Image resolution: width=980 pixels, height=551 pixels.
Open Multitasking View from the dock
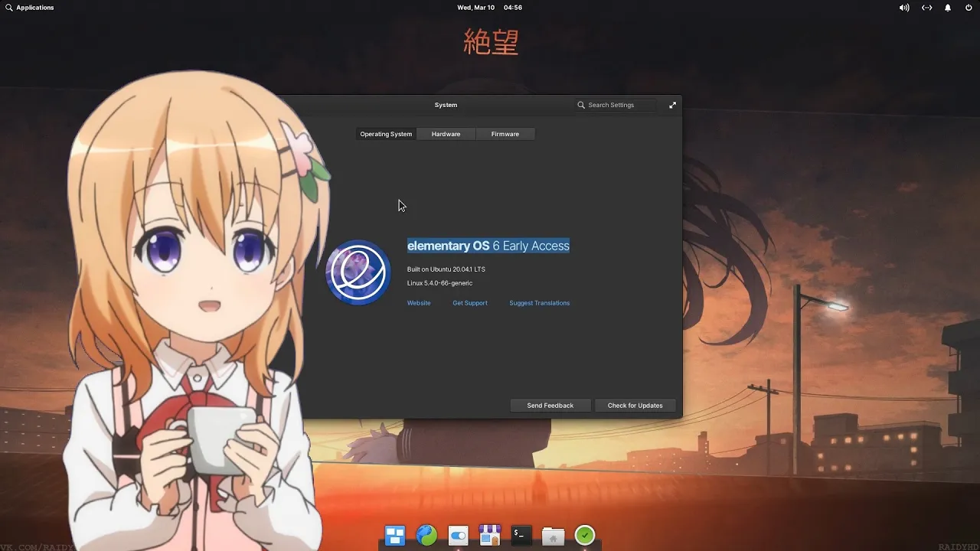click(394, 536)
